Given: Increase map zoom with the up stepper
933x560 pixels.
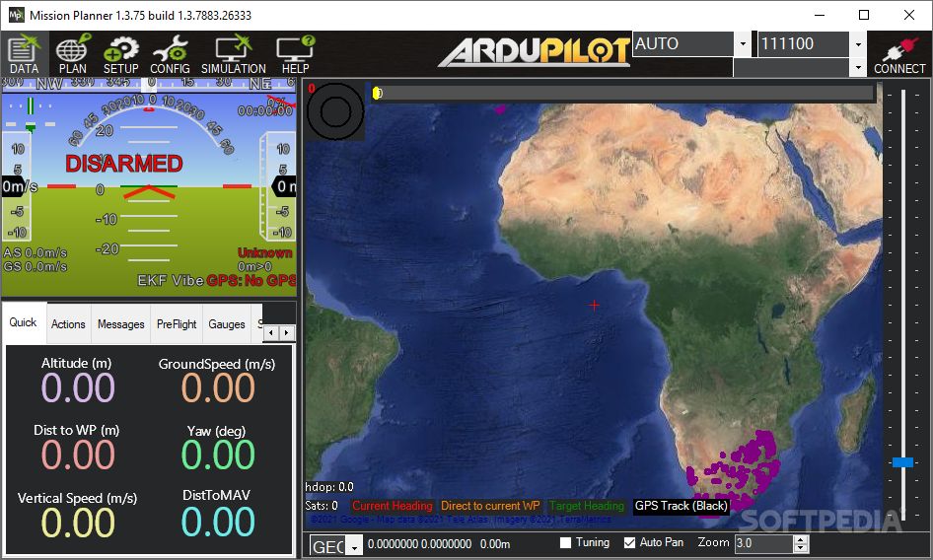Looking at the screenshot, I should click(801, 539).
